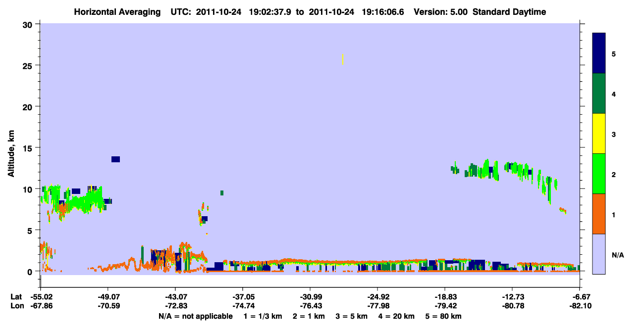Click longitude value -77.98
Viewport: 644px width, 330px height.
(377, 306)
